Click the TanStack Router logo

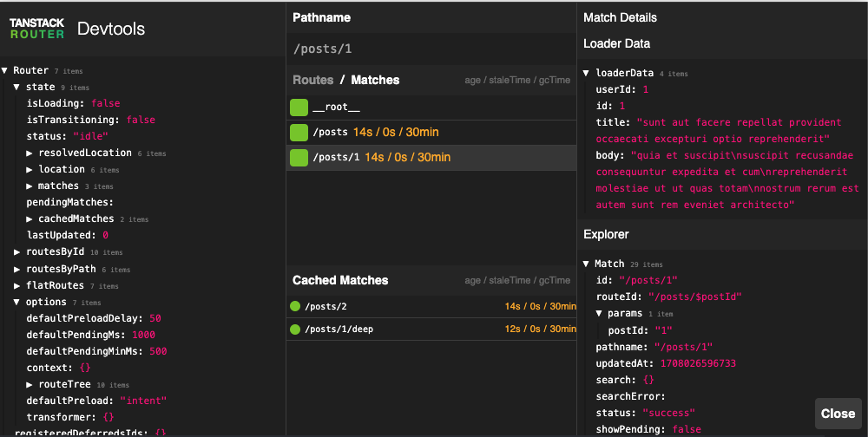[37, 29]
